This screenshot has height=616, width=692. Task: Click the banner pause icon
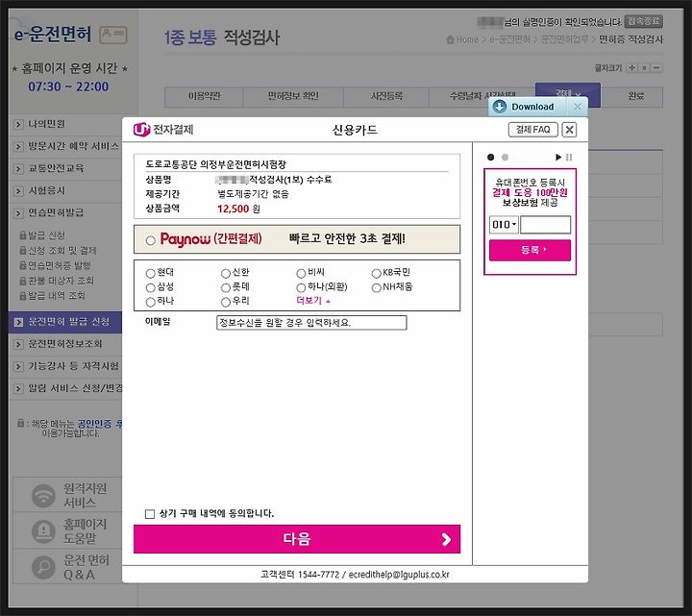[569, 157]
